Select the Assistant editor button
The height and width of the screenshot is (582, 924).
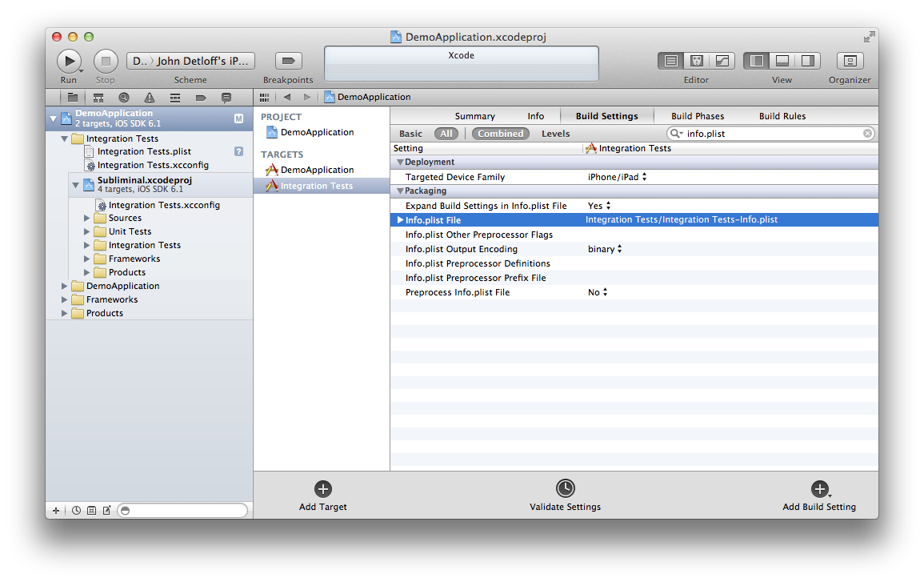coord(697,61)
